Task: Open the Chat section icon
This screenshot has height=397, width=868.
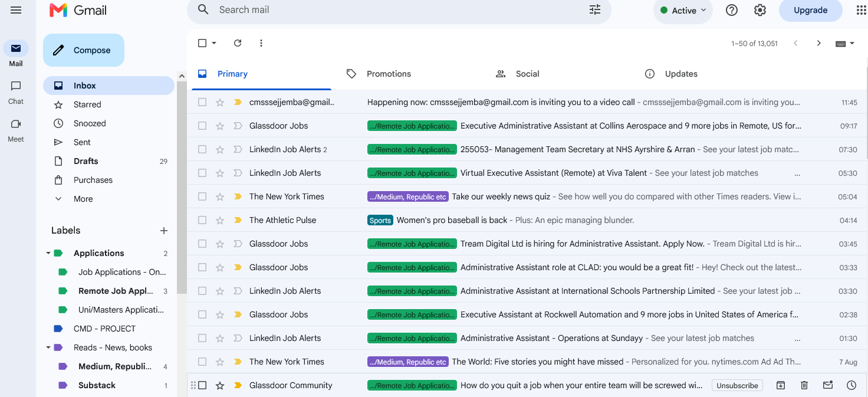Action: [16, 86]
